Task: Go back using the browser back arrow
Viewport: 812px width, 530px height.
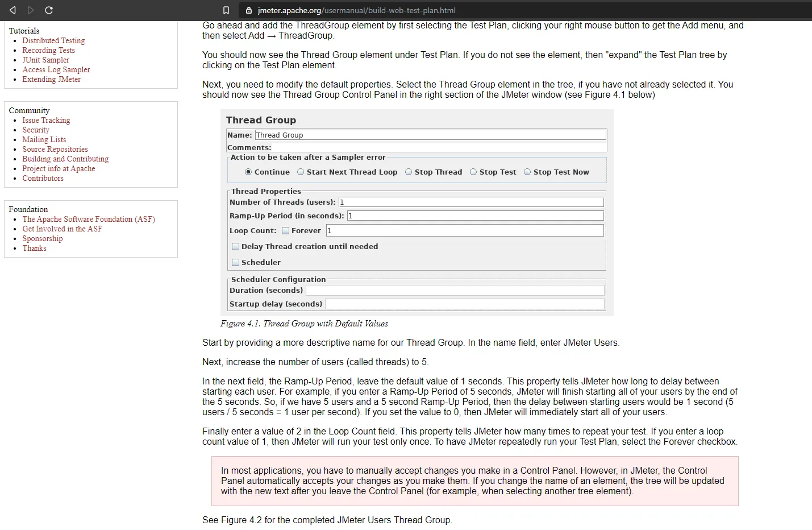Action: (x=13, y=10)
